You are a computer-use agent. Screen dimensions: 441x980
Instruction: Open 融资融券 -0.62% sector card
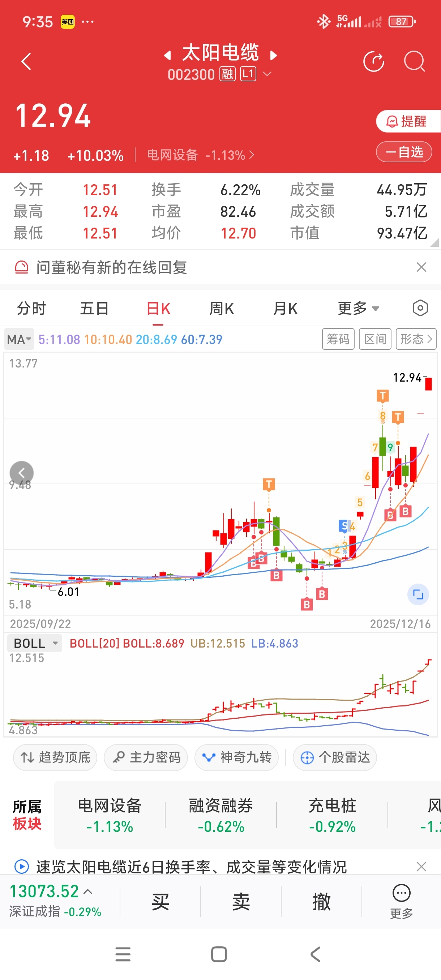point(221,815)
